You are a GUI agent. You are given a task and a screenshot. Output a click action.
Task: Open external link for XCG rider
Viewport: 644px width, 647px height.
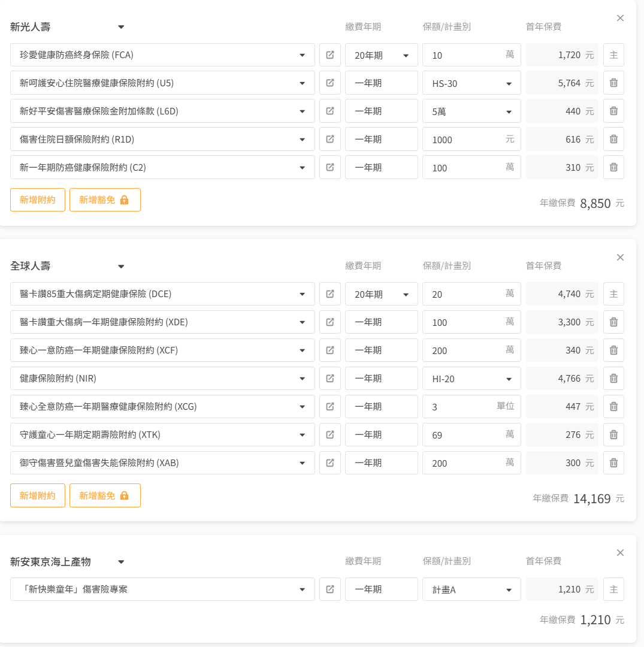(x=330, y=406)
